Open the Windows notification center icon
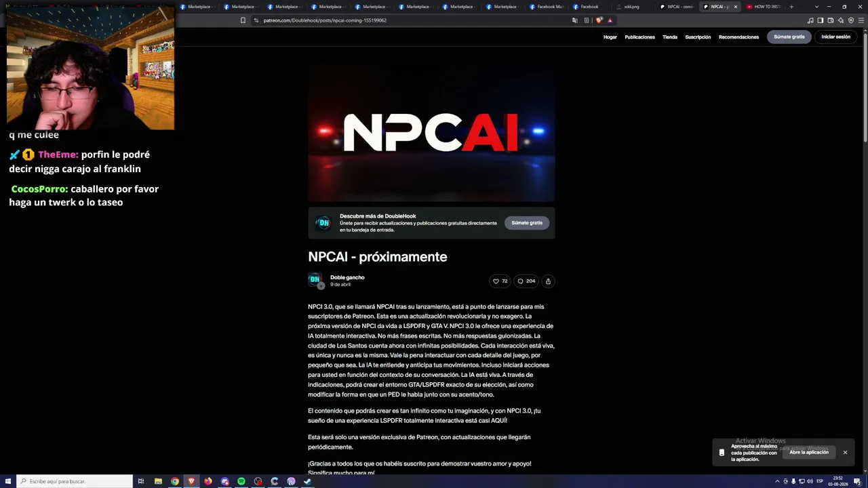The height and width of the screenshot is (488, 868). (x=857, y=481)
